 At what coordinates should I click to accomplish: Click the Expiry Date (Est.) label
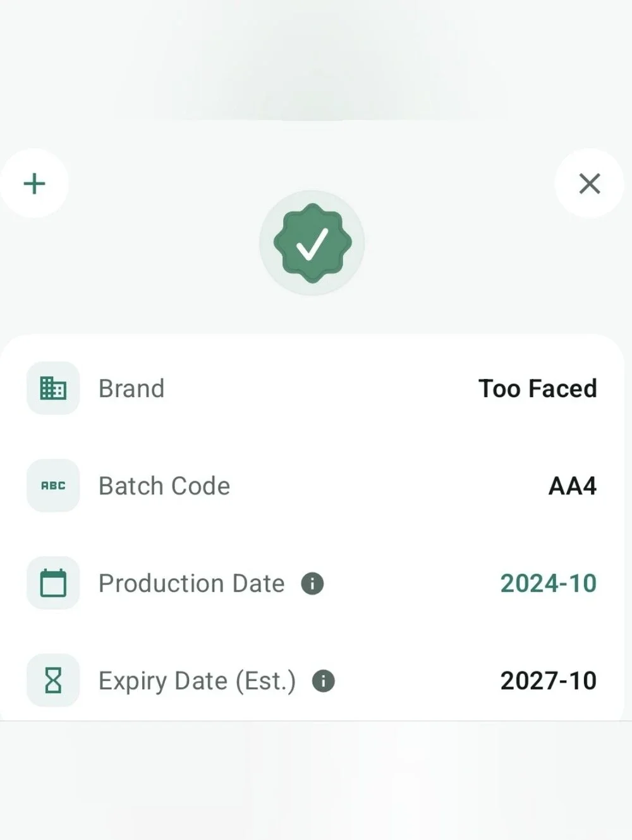(197, 681)
